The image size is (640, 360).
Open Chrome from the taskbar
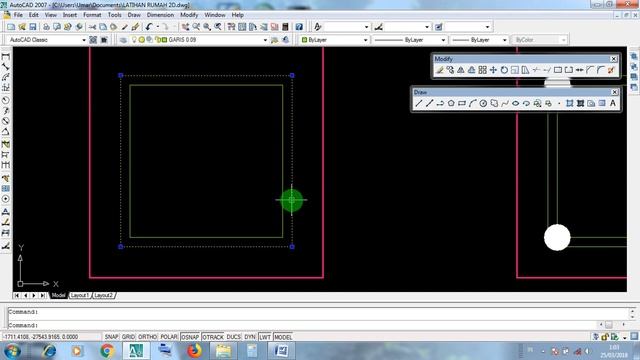point(107,351)
